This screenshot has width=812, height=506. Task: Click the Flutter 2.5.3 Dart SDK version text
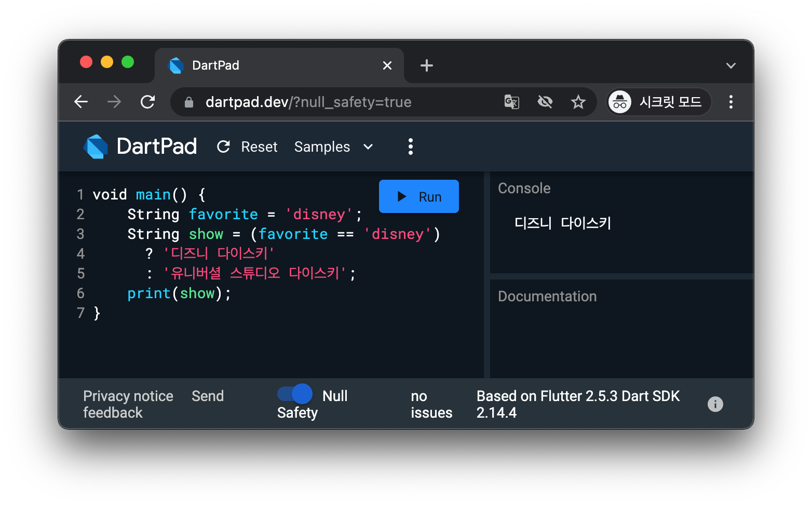(x=578, y=404)
